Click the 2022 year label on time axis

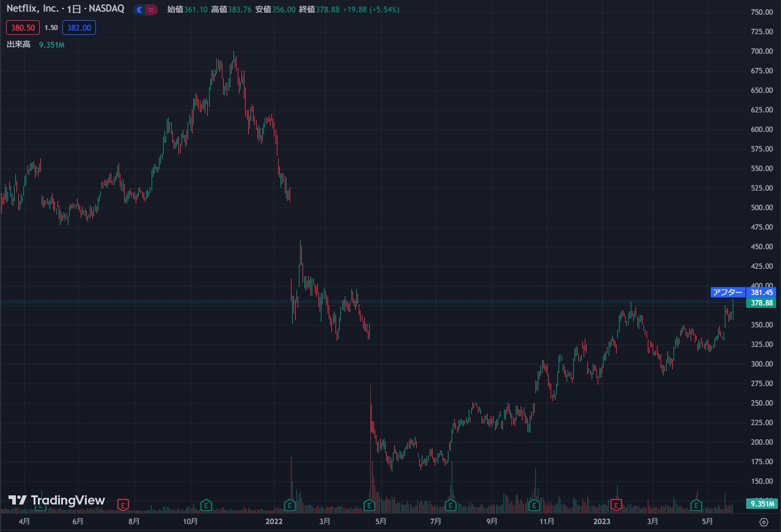pos(274,522)
